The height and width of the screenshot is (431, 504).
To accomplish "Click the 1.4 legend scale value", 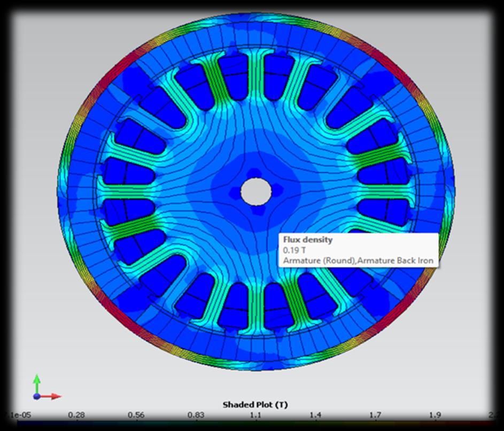I will 315,415.
